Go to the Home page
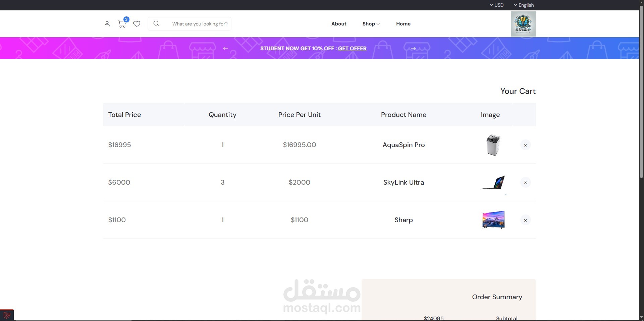The height and width of the screenshot is (321, 644). 403,24
